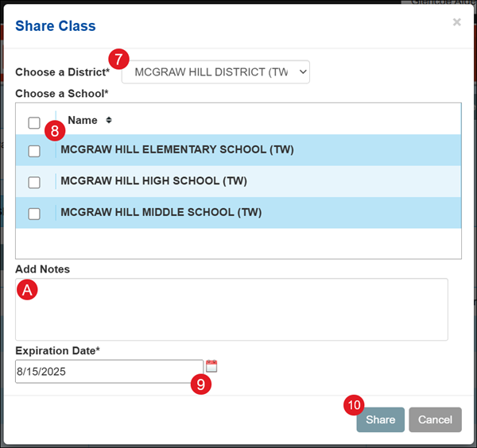This screenshot has width=477, height=448.
Task: Close the Share Class dialog with X
Action: 456,22
